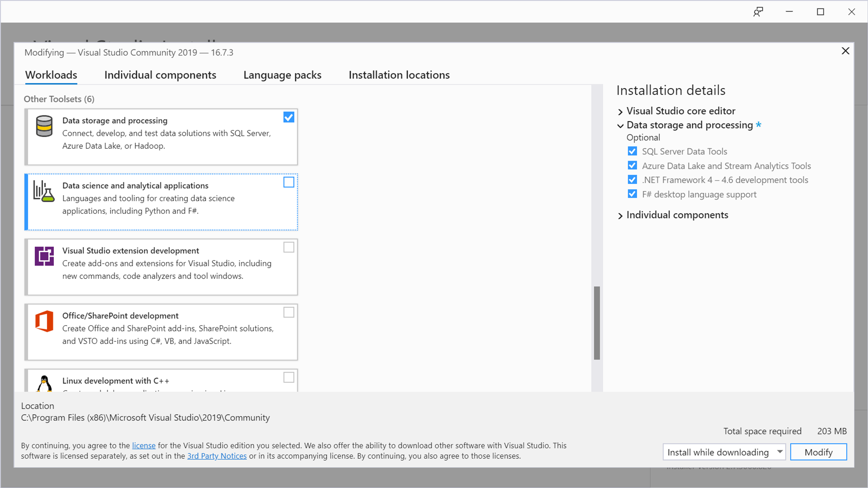The image size is (868, 488).
Task: Click the workloads list vertical scrollbar thumb
Action: pyautogui.click(x=597, y=323)
